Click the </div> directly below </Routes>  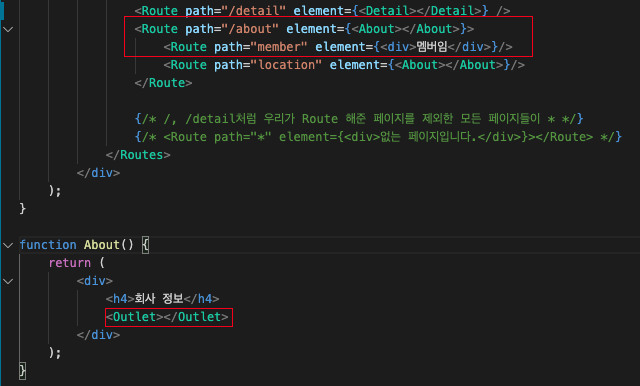point(98,173)
